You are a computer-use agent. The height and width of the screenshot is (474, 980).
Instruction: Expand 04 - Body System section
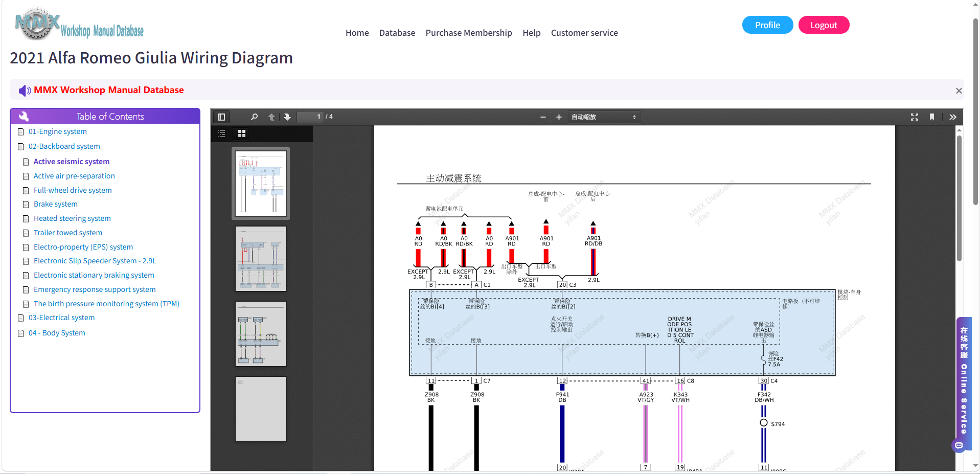point(57,333)
